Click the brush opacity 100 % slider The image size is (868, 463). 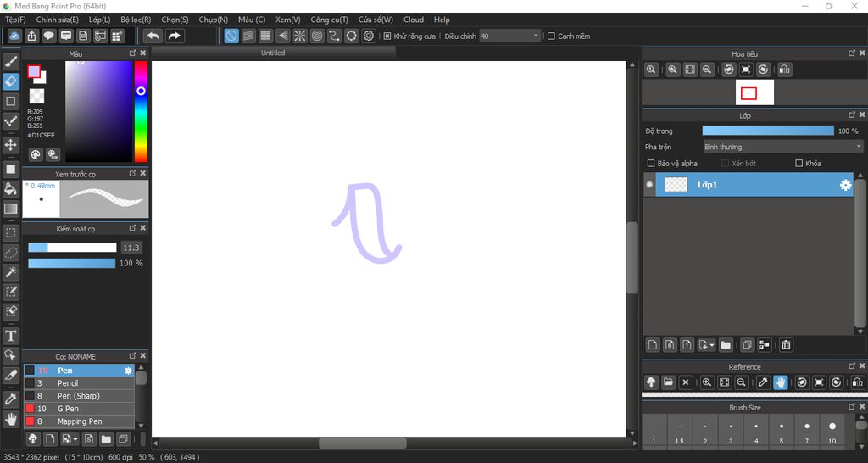click(x=72, y=263)
